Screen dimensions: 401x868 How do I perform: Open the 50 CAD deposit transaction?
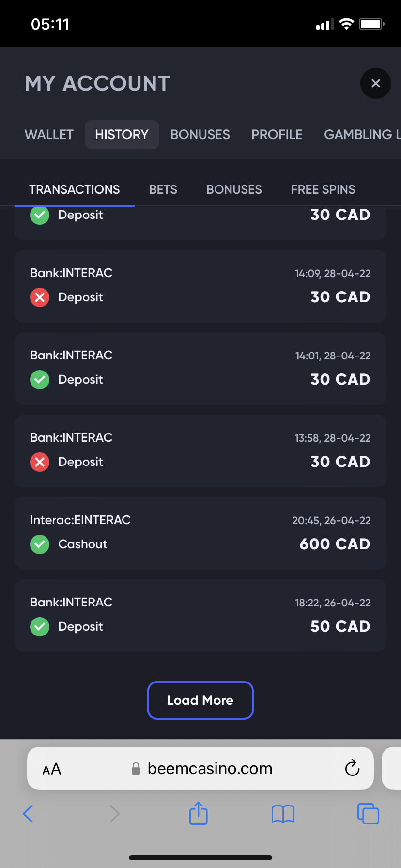pos(200,615)
